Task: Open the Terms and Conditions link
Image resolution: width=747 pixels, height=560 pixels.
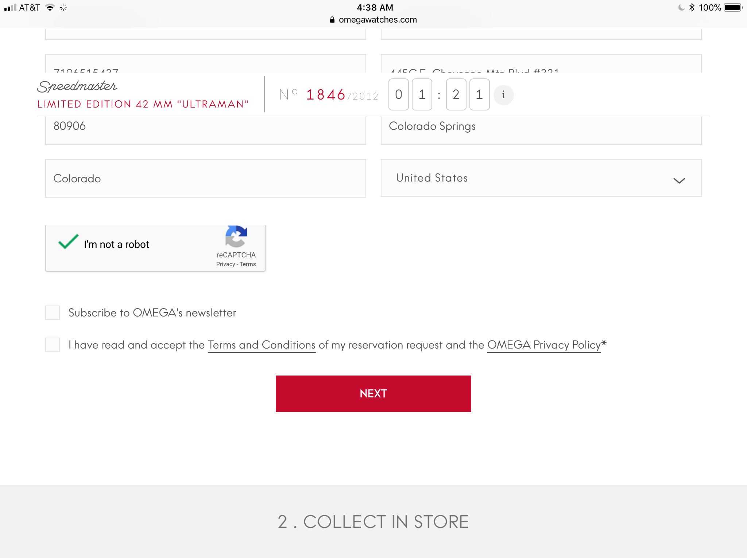Action: point(261,345)
